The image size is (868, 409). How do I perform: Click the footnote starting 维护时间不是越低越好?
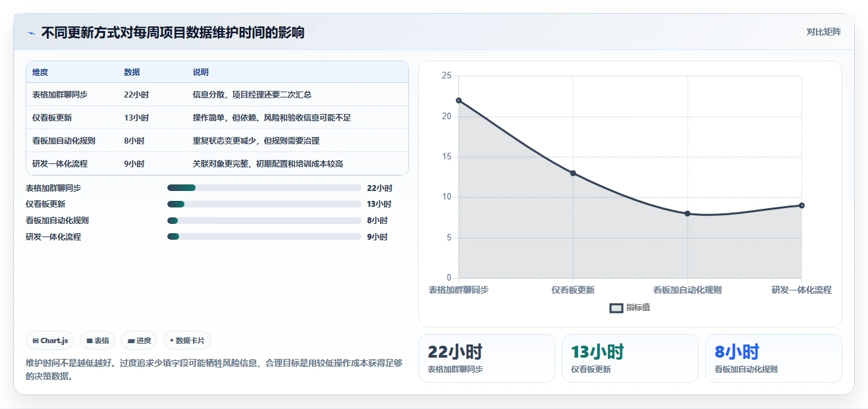(214, 369)
